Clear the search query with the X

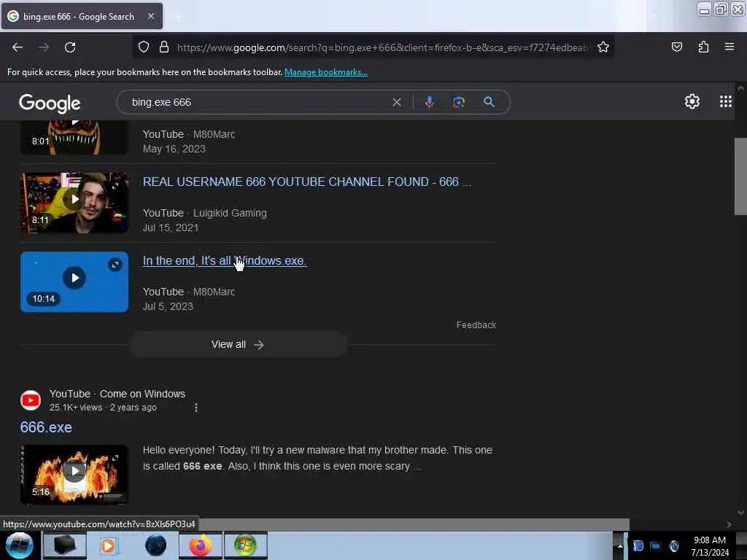tap(396, 102)
